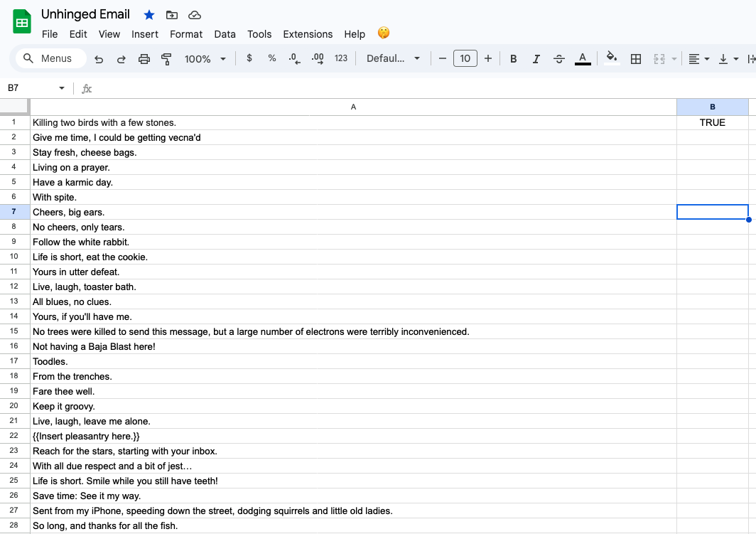Unstar the Unhinged Email spreadsheet
The image size is (756, 534).
148,14
